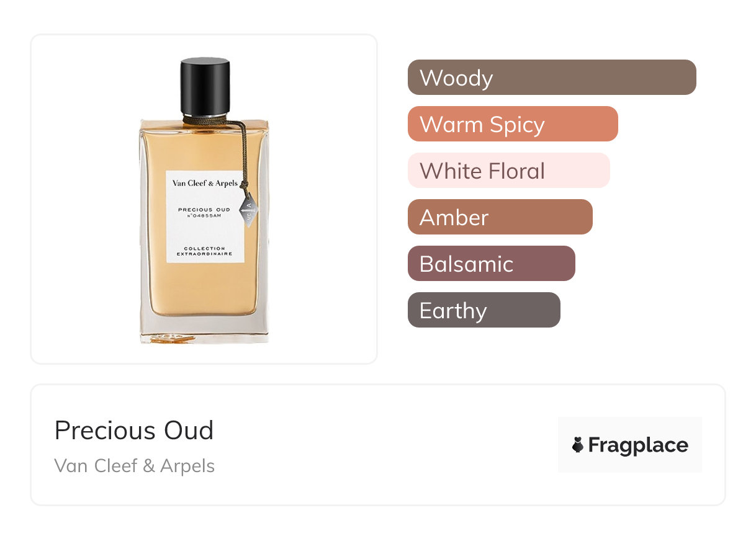The image size is (756, 536).
Task: Click the Fragplace bottle icon
Action: click(x=578, y=445)
